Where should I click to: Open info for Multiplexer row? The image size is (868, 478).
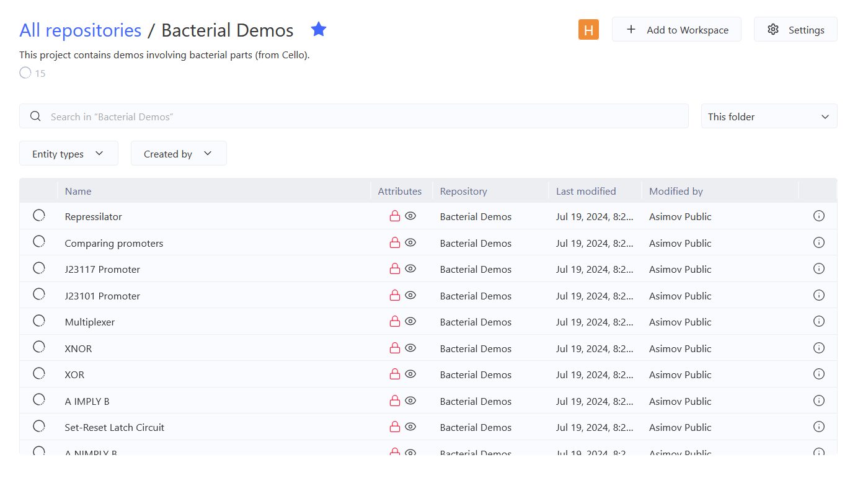818,322
